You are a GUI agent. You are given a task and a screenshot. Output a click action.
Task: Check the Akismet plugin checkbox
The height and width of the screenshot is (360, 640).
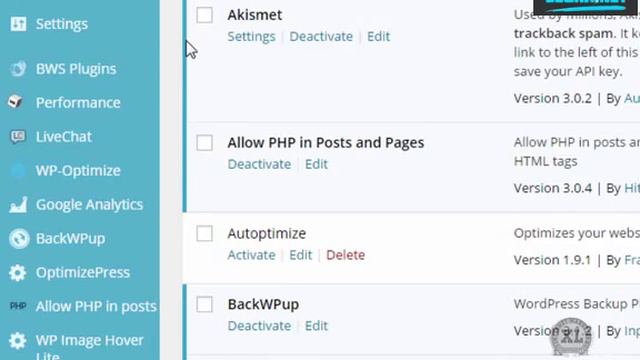(x=204, y=15)
